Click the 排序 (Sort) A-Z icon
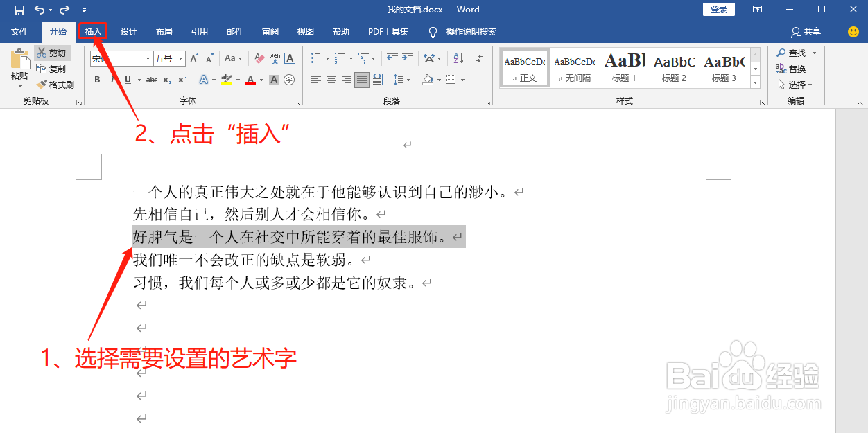 click(458, 58)
